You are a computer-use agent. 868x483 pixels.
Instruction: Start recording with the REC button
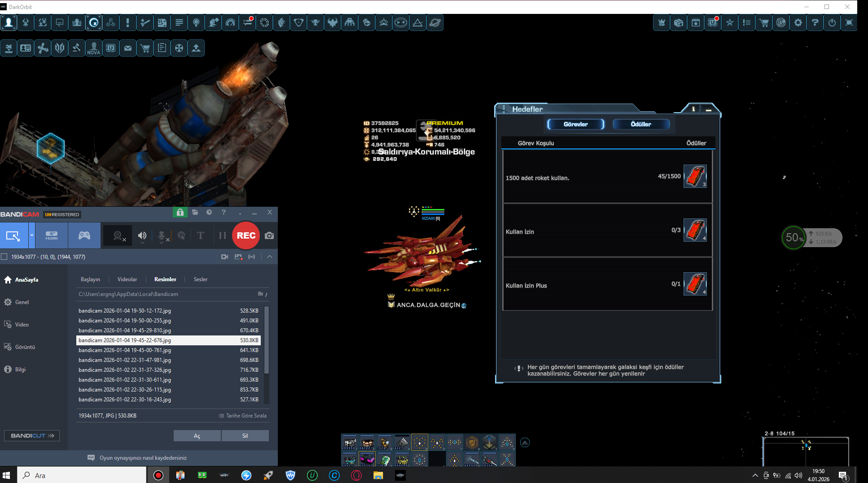click(246, 235)
